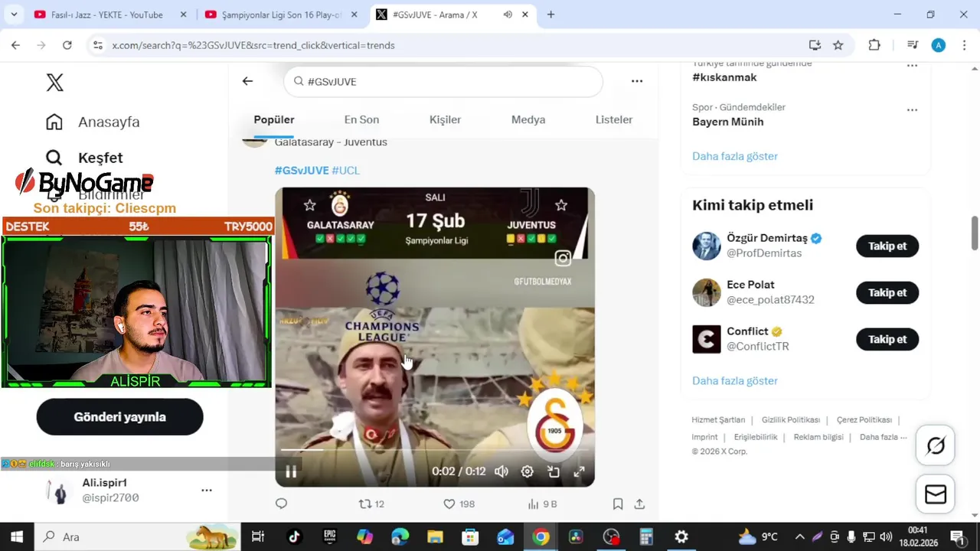Open search options three-dot menu
The image size is (980, 551).
click(637, 81)
